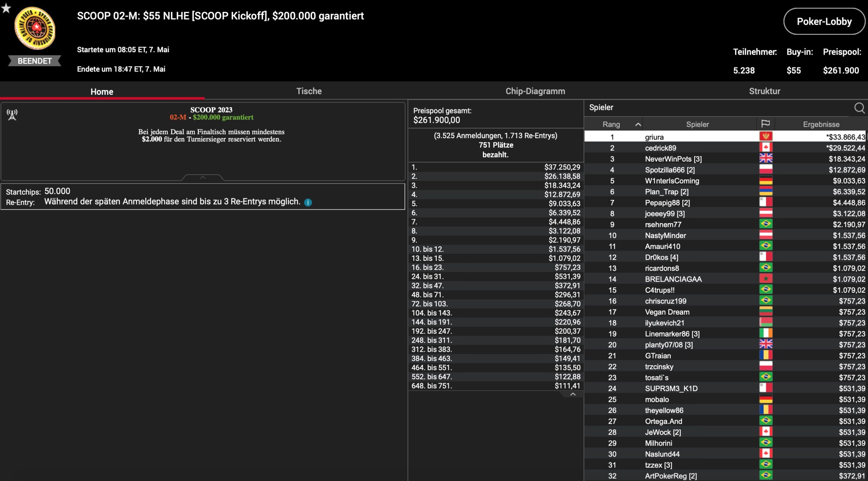The width and height of the screenshot is (868, 481).
Task: Click joeeey99's Austria flag
Action: [766, 213]
